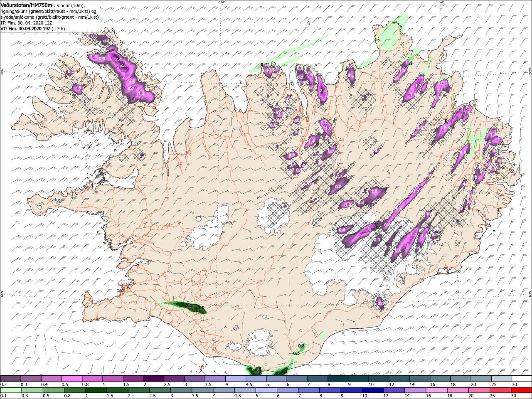532x399 pixels.
Task: Select the magenta 1–1.5 snow legend swatch
Action: point(113,379)
